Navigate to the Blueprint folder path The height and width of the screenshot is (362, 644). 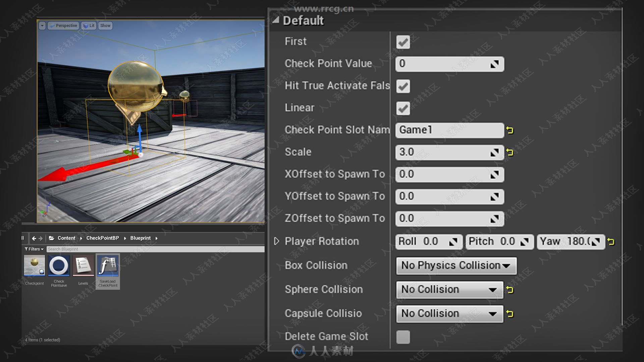click(141, 238)
